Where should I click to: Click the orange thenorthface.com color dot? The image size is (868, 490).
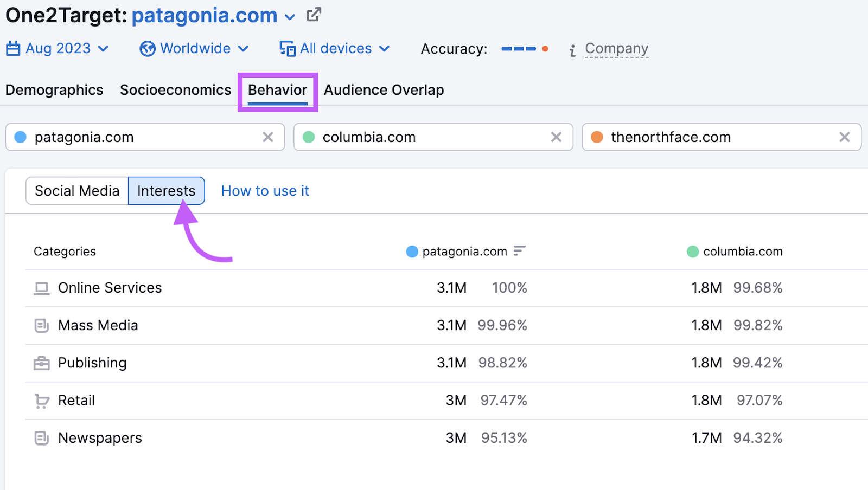pyautogui.click(x=597, y=137)
